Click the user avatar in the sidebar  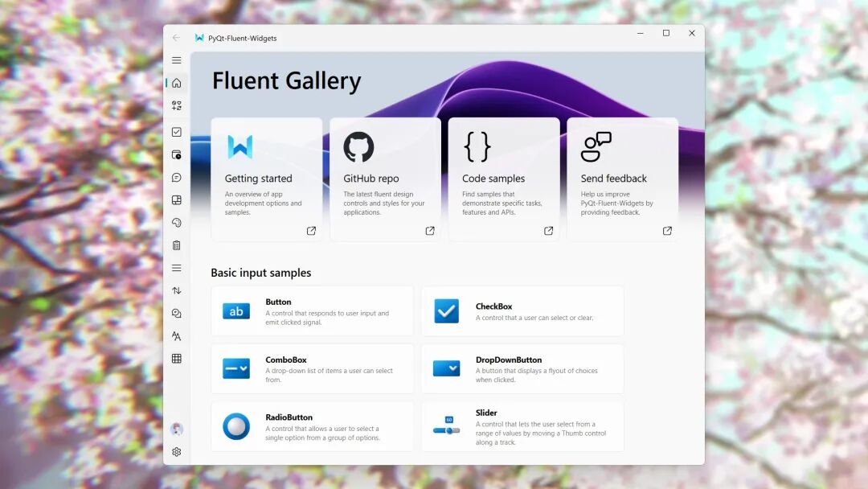pos(177,429)
